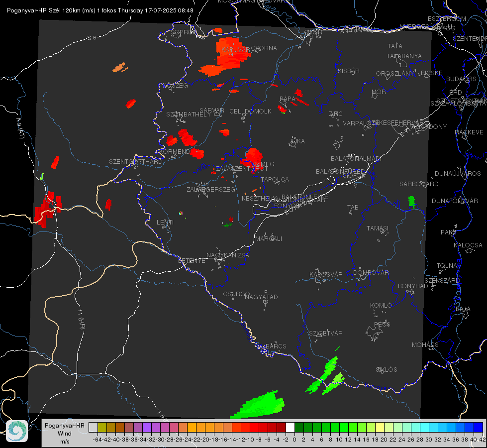Click the KORMEND label
Image resolution: width=487 pixels, height=448 pixels.
(x=175, y=152)
